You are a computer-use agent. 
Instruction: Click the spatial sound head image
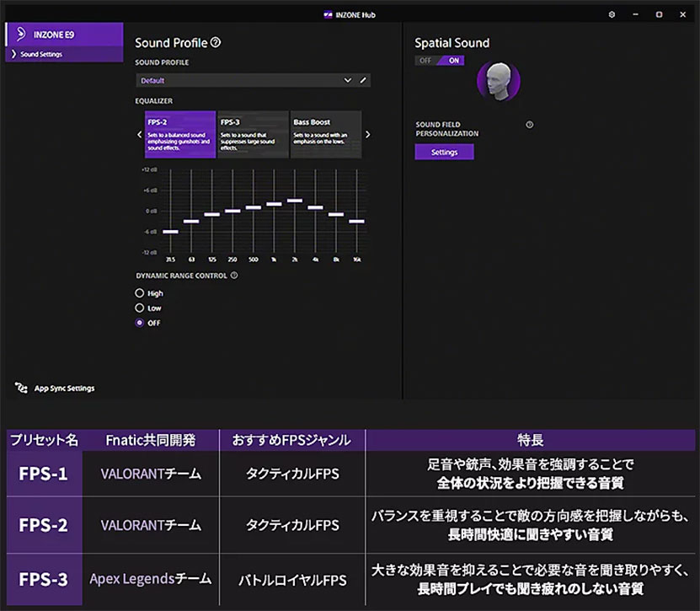point(499,81)
